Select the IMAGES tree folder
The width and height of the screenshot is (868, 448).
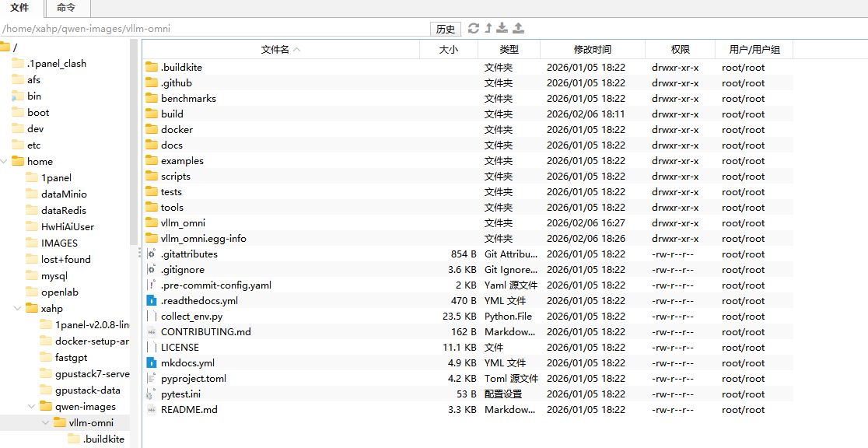[59, 243]
